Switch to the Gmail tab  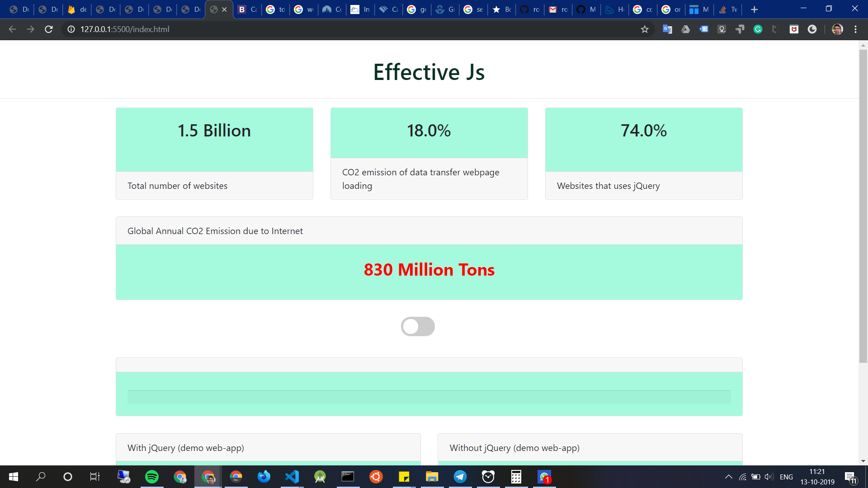click(x=558, y=9)
